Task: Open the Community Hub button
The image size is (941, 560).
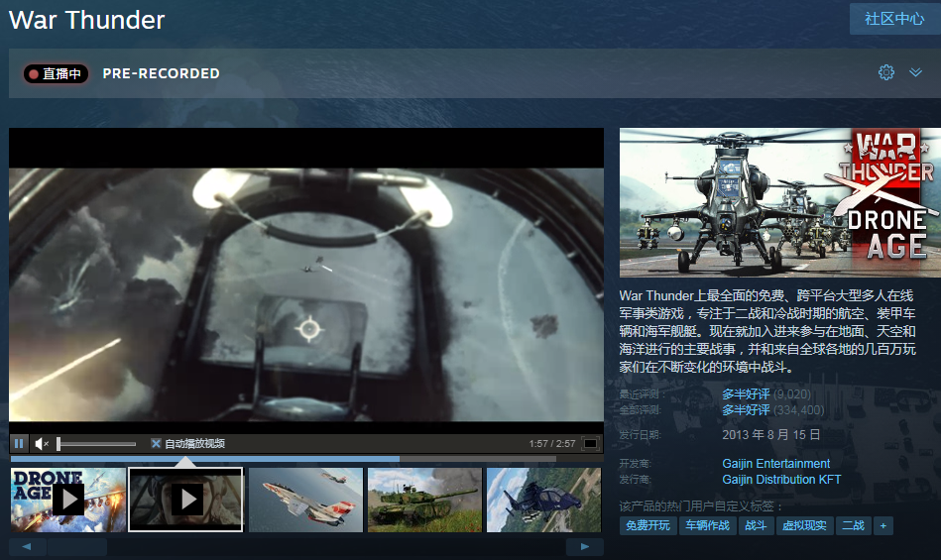Action: point(894,19)
